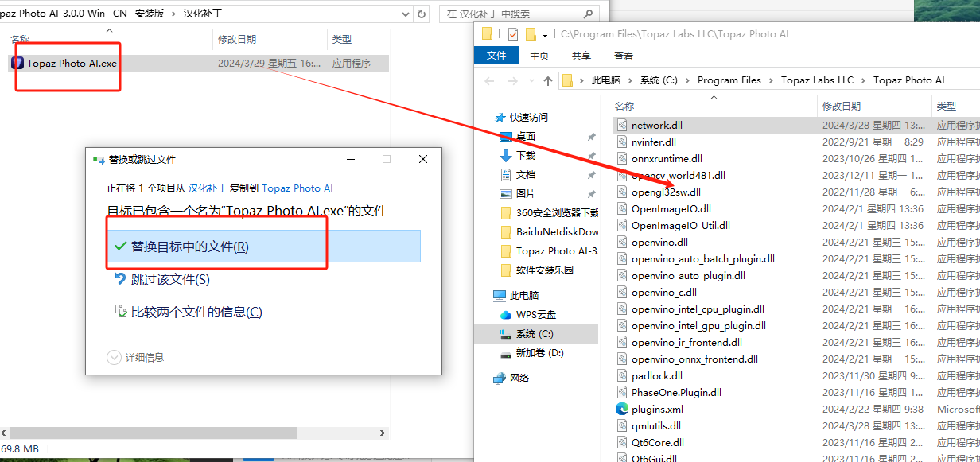Open the 主页 ribbon tab
Screen dimensions: 980x462
[x=539, y=56]
